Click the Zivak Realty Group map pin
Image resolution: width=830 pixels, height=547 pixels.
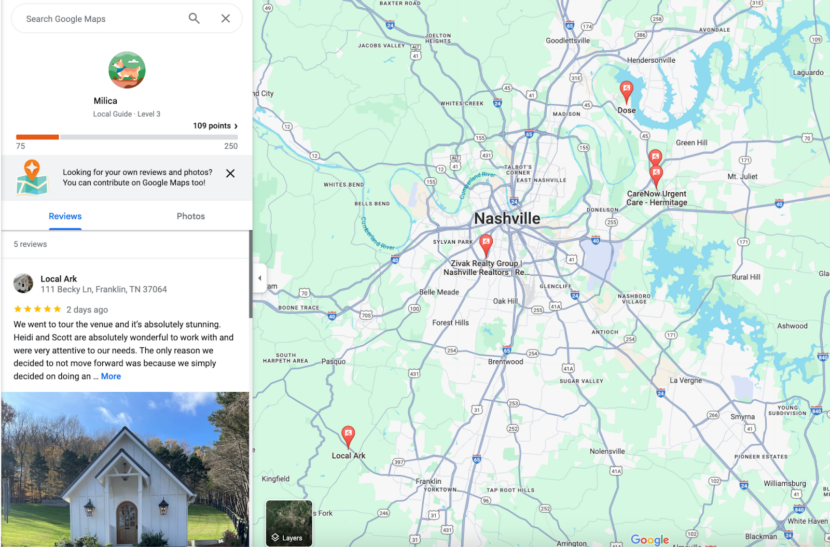point(486,244)
